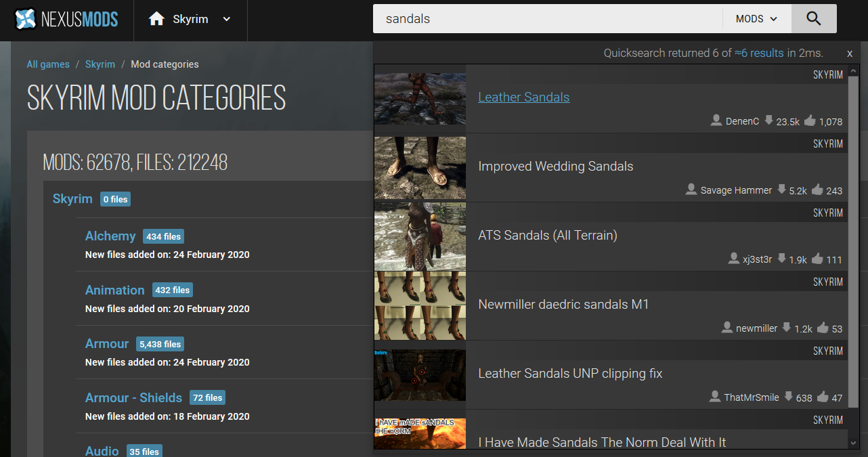Open the Alchemy category
The height and width of the screenshot is (457, 868).
(110, 236)
